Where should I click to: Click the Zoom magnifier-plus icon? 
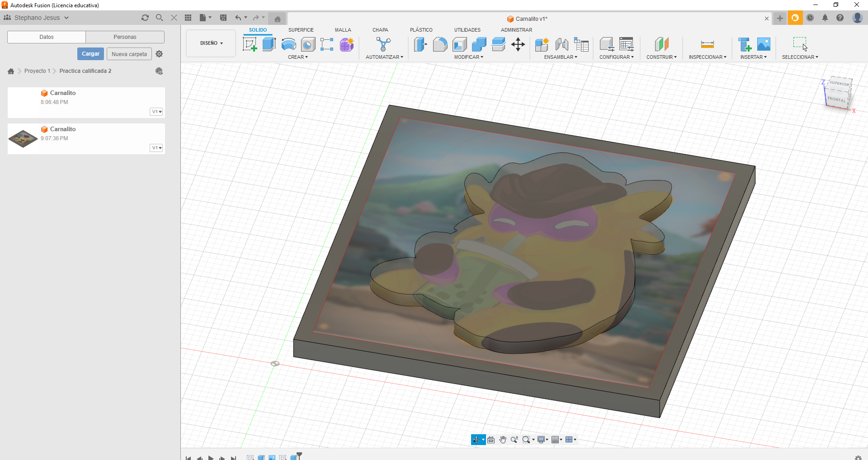514,440
